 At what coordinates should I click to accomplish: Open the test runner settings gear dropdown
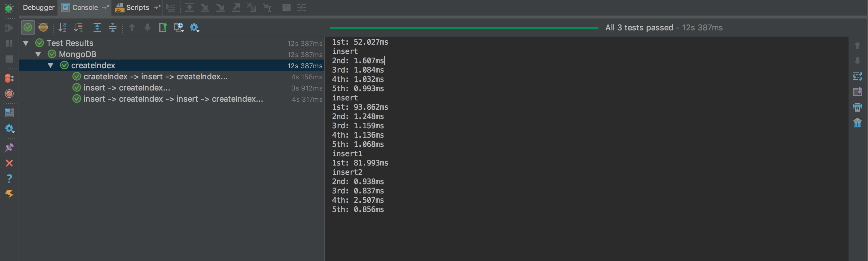pos(195,27)
